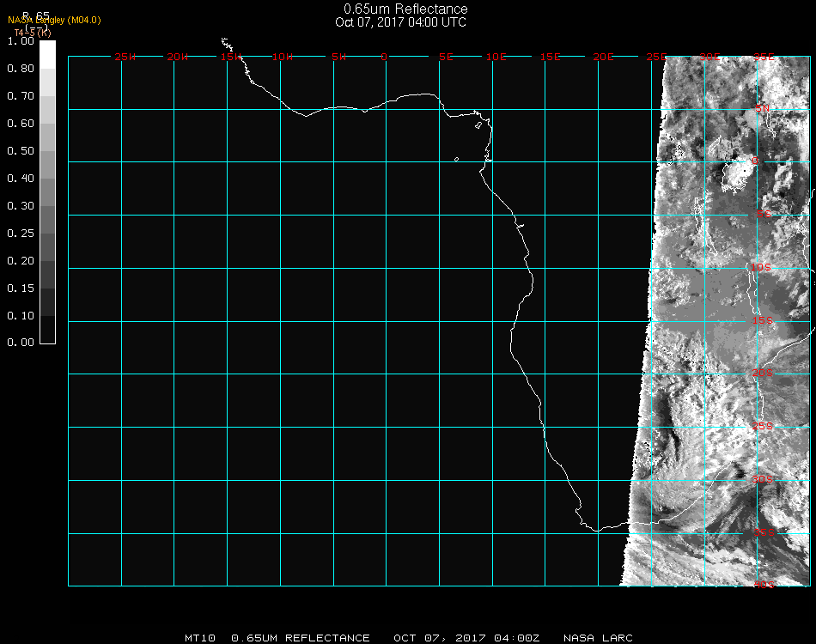Click the "Oct 07, 2017 04:00 UTC" timestamp
The image size is (816, 644).
[x=400, y=22]
